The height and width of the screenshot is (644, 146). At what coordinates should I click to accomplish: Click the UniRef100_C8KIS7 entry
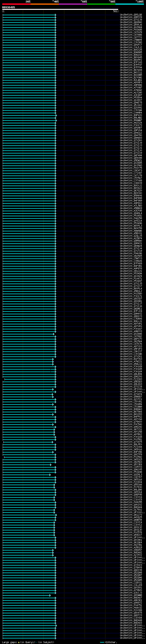(x=131, y=351)
